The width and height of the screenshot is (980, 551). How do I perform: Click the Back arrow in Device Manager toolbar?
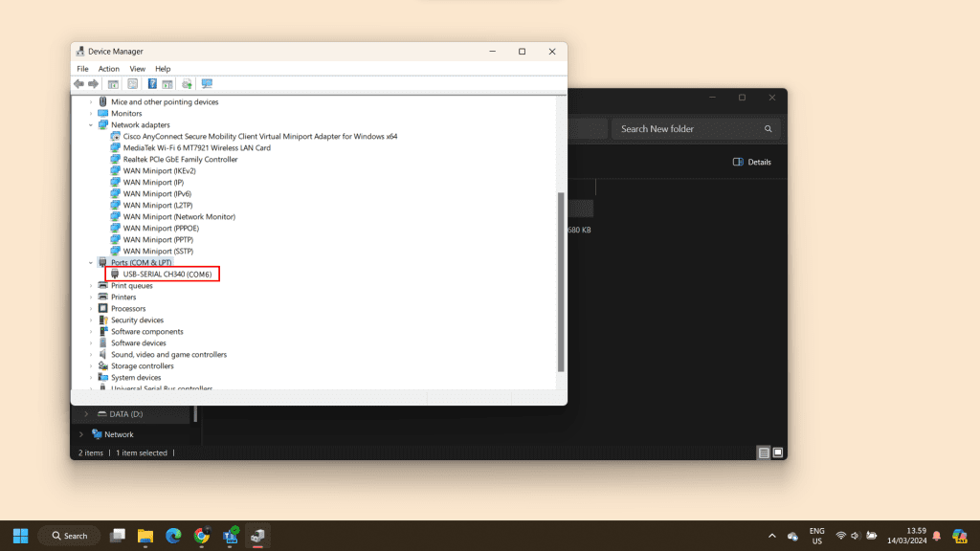coord(79,84)
